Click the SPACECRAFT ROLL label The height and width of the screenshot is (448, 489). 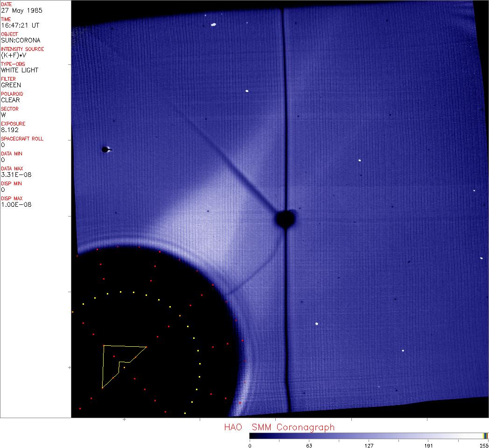22,139
